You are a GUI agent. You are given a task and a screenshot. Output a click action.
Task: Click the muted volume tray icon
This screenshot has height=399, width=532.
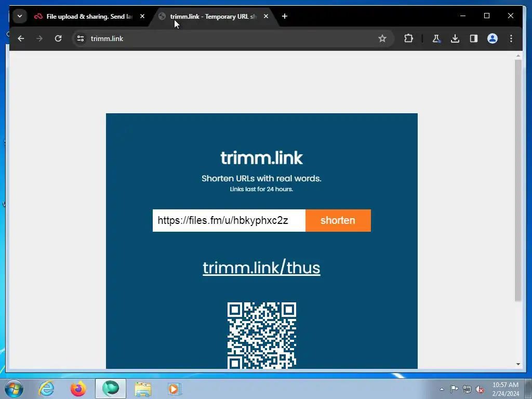tap(480, 389)
